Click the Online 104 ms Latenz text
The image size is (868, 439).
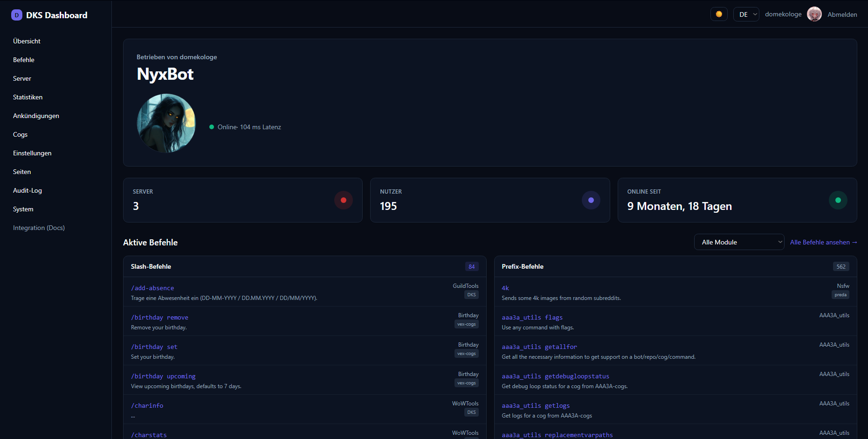click(249, 127)
